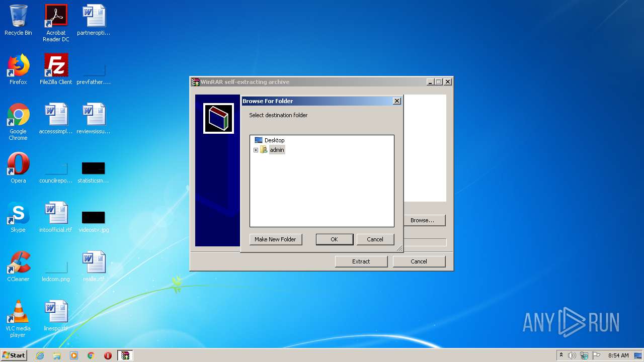Click the network tray icon
The height and width of the screenshot is (362, 644).
coord(584,355)
